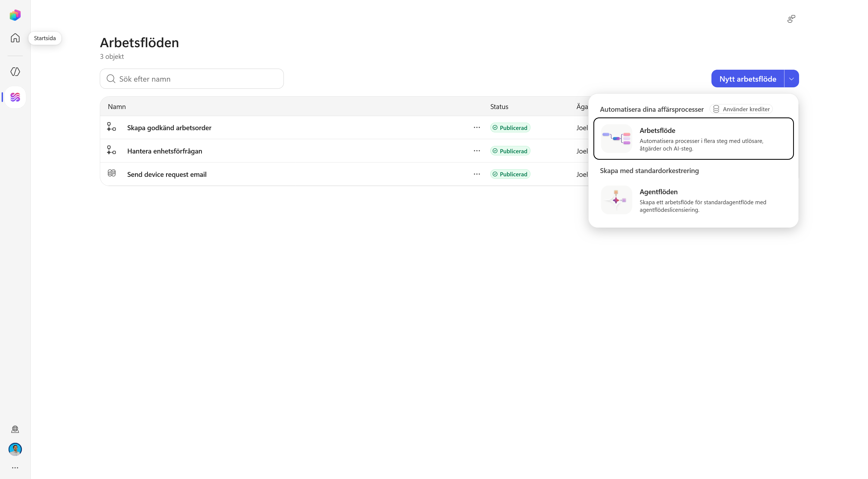Click the icon of Send device request email
Image resolution: width=868 pixels, height=479 pixels.
[112, 173]
